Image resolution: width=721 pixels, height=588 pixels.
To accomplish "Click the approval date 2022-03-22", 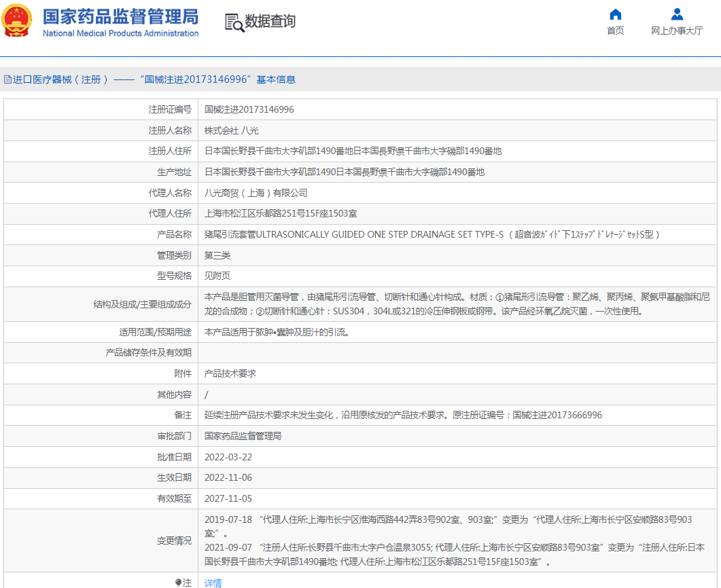I will point(228,457).
